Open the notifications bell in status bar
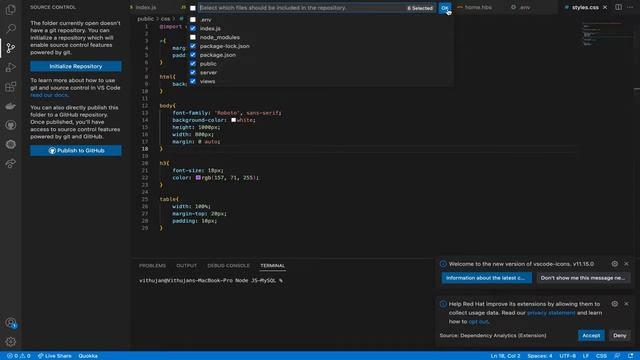 click(631, 356)
